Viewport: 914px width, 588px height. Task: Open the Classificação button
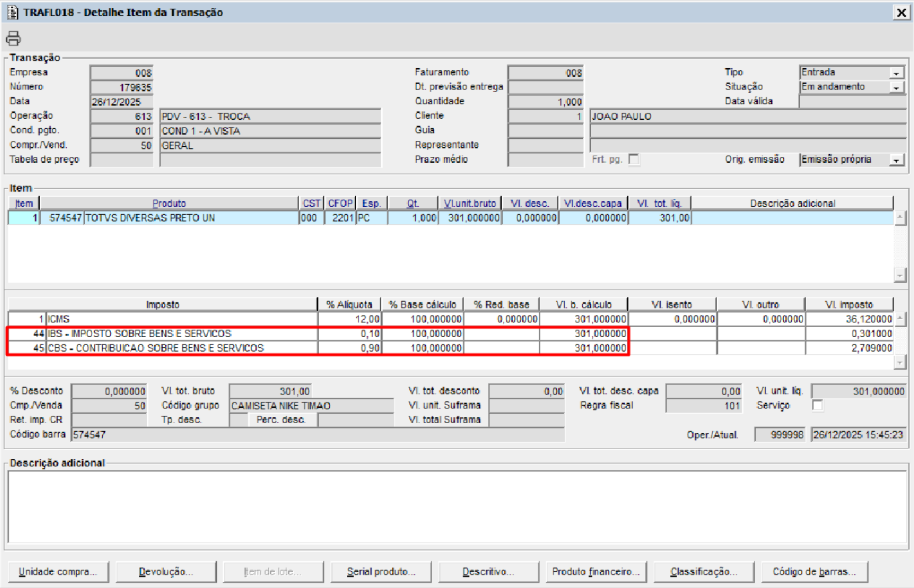pyautogui.click(x=704, y=572)
